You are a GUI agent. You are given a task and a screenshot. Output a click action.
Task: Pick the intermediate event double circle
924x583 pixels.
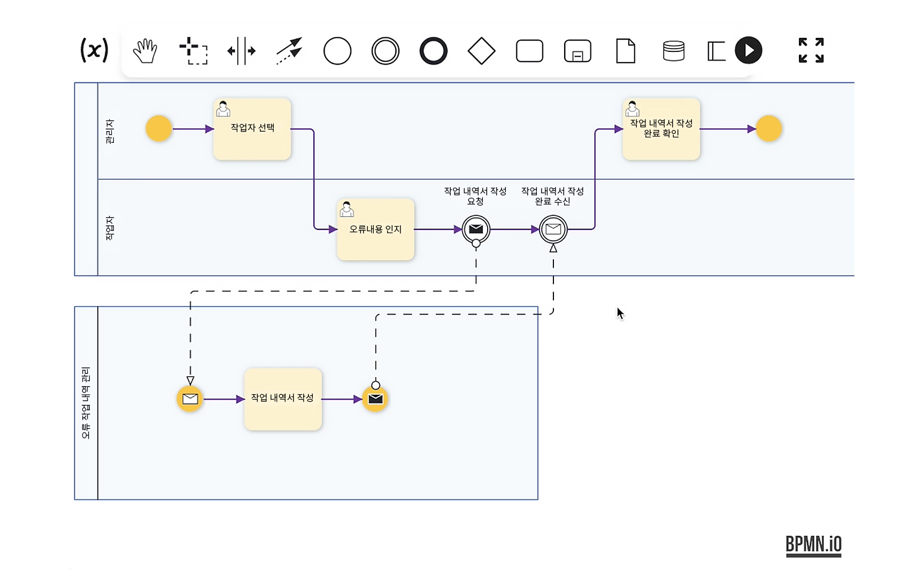[x=386, y=51]
